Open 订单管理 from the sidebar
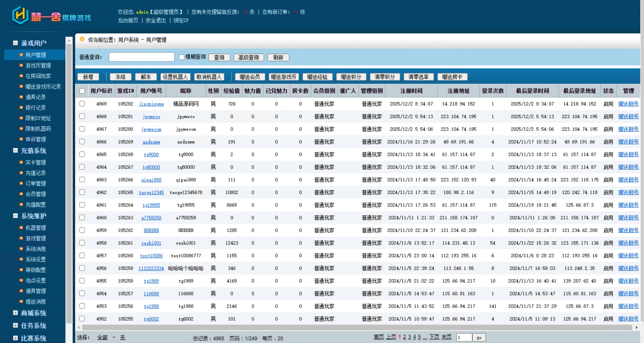 (x=36, y=183)
